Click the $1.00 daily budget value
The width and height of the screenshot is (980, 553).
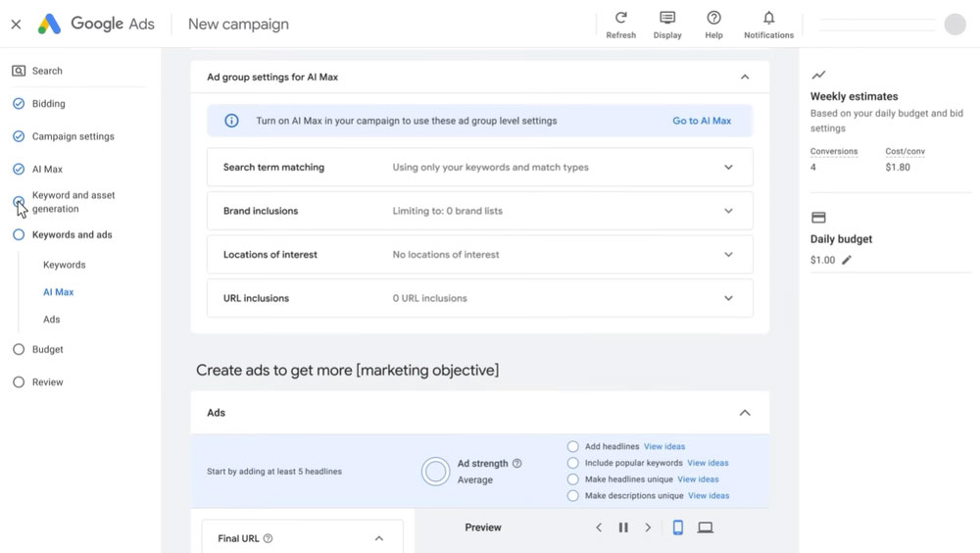tap(822, 260)
